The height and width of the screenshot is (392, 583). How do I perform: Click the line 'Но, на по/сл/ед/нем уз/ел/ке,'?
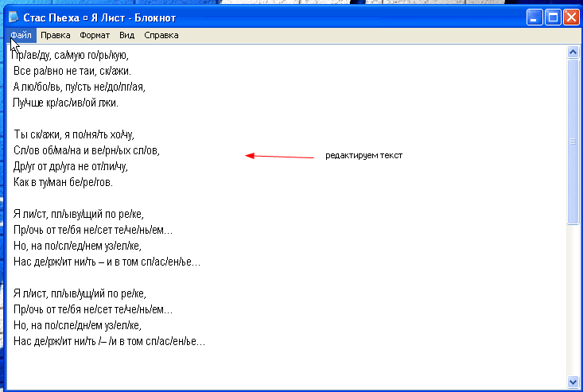pyautogui.click(x=77, y=246)
